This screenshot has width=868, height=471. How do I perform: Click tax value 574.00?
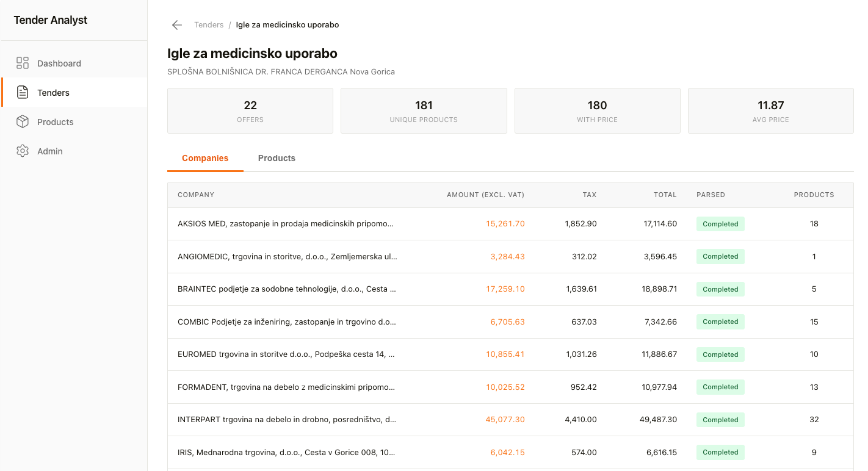(x=585, y=453)
